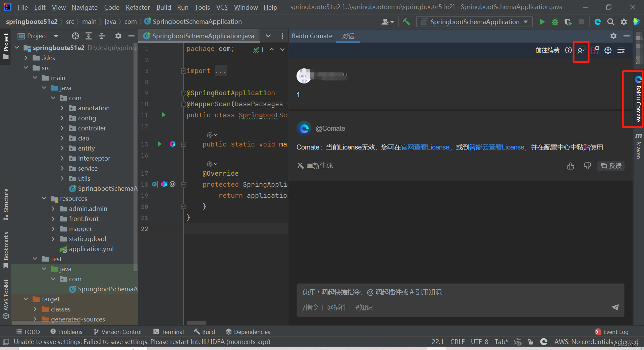The height and width of the screenshot is (350, 644).
Task: Run SpringbootSchemaApplication with the green play button
Action: click(x=542, y=22)
